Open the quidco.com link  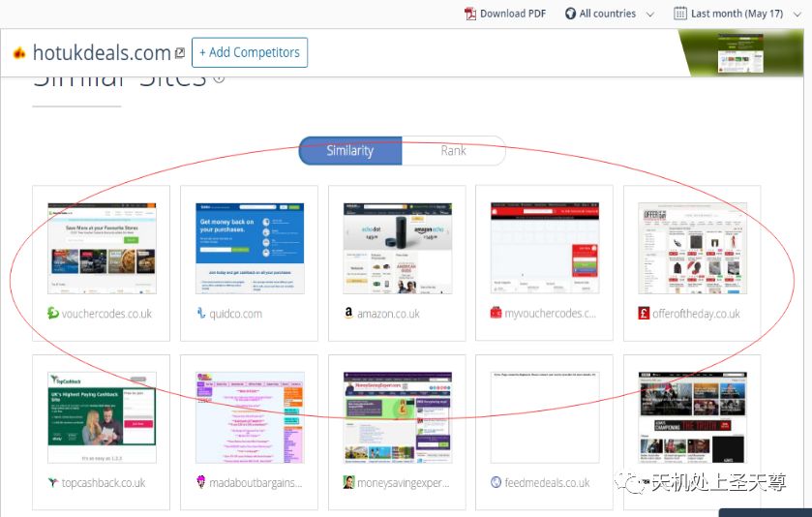pos(235,314)
